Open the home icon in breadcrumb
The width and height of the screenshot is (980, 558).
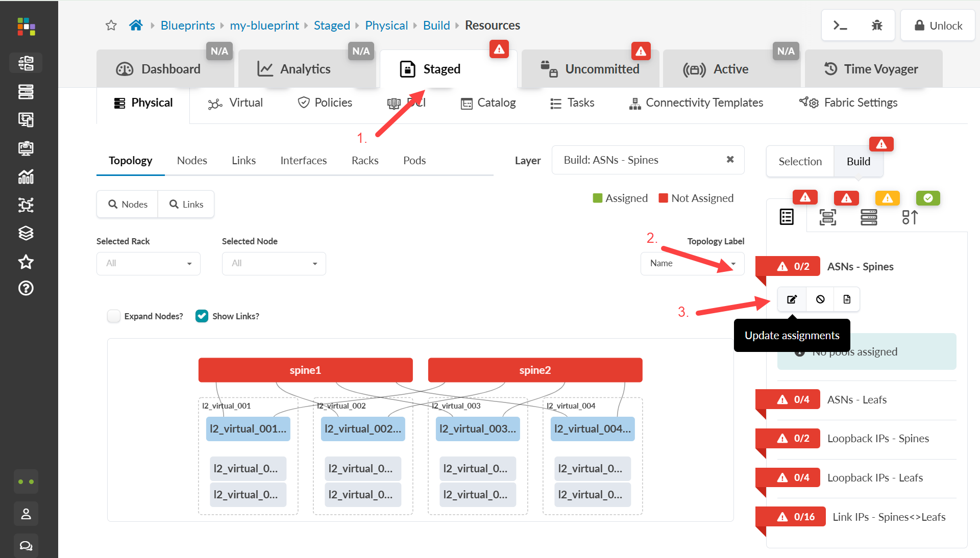[x=136, y=26]
